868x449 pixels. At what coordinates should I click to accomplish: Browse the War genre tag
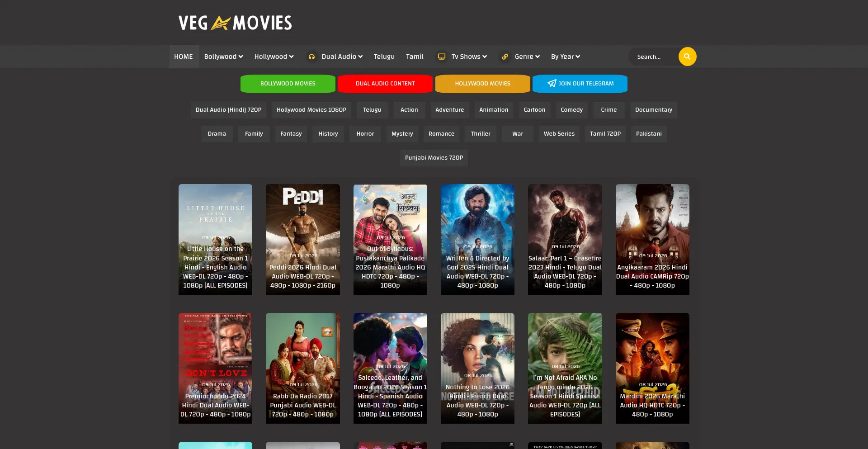click(518, 134)
